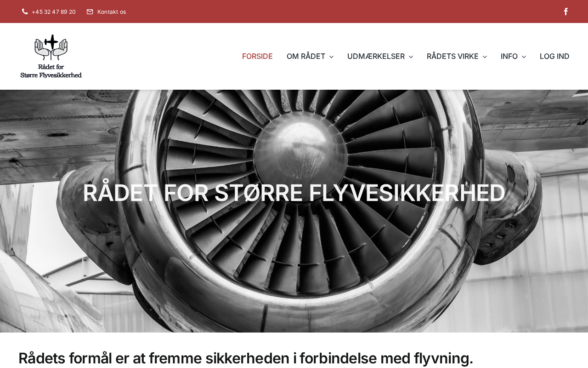Call the +45 32 47 89 20 number link
The image size is (588, 368).
54,11
